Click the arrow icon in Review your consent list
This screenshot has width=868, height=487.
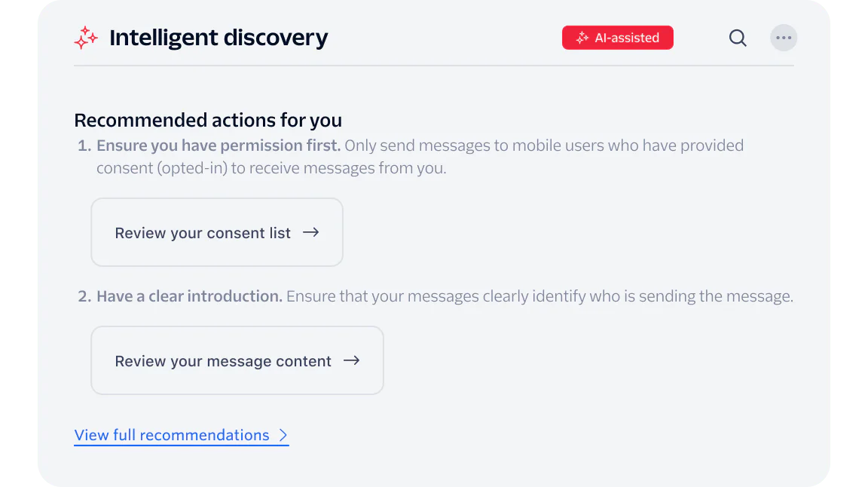click(x=311, y=233)
